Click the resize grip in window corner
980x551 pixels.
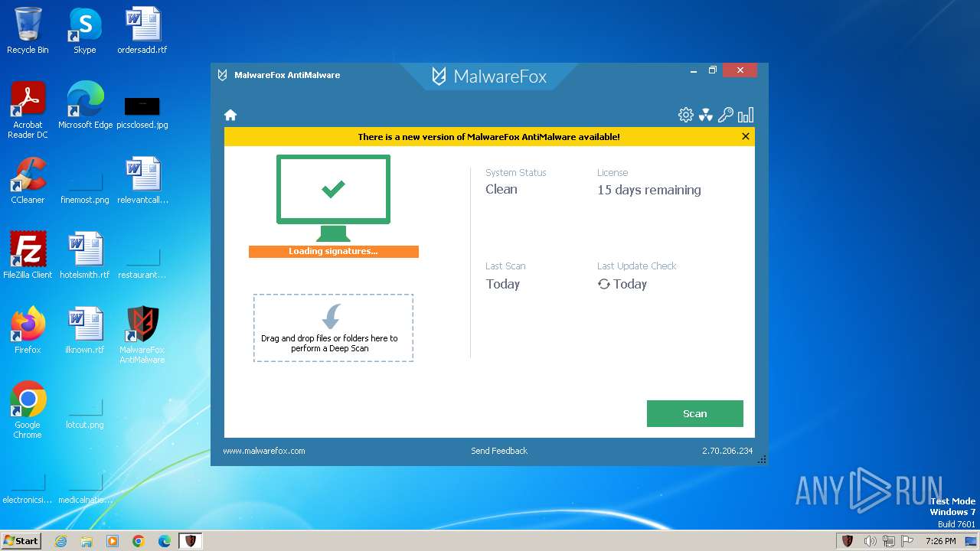761,458
